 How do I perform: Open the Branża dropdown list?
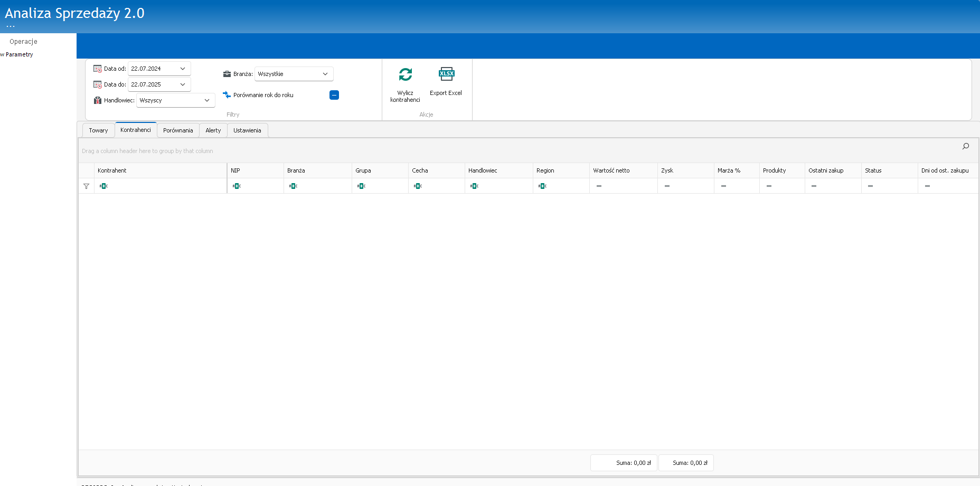tap(325, 74)
